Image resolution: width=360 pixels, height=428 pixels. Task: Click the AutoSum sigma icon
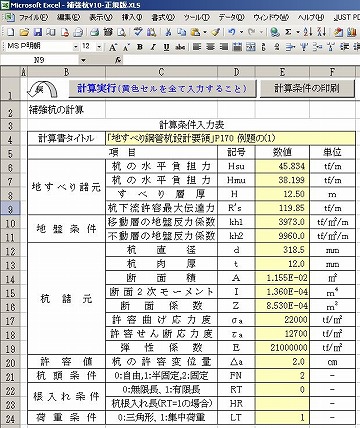[x=288, y=32]
